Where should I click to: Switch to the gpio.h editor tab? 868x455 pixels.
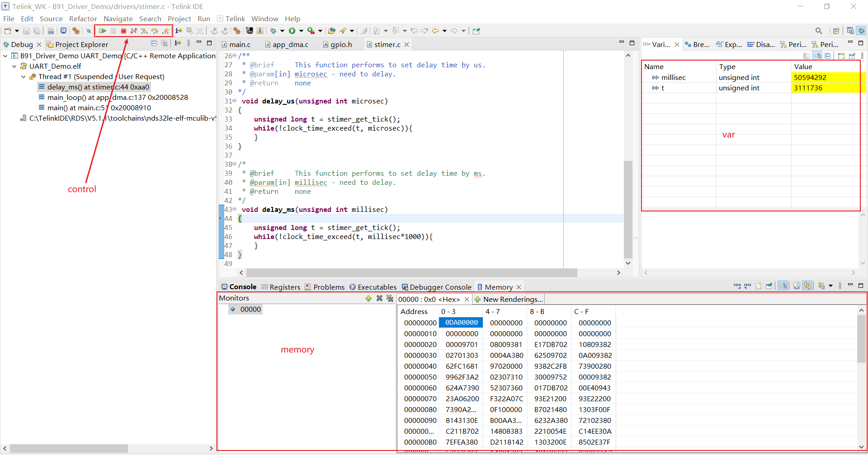click(337, 44)
